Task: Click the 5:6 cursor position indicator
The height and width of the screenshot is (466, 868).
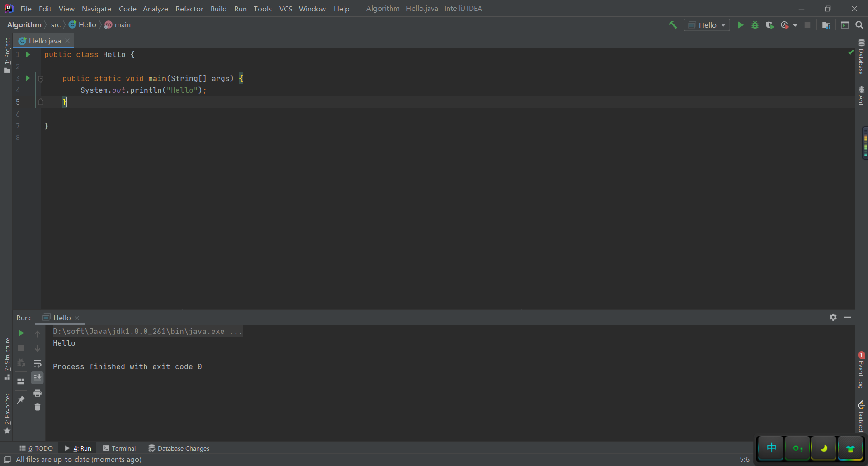Action: 744,460
